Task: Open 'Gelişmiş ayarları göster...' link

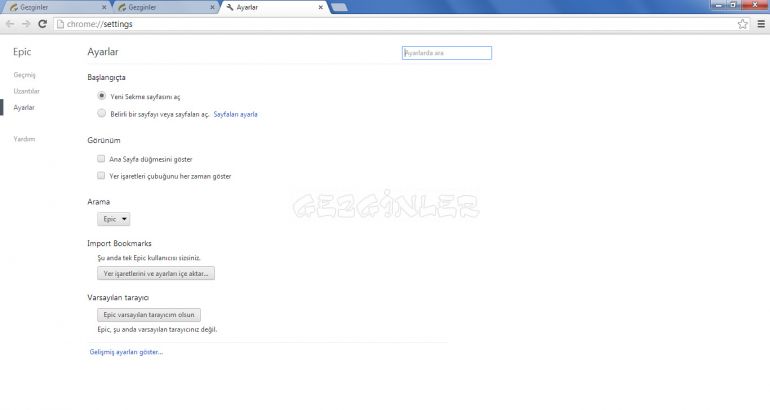Action: [126, 352]
